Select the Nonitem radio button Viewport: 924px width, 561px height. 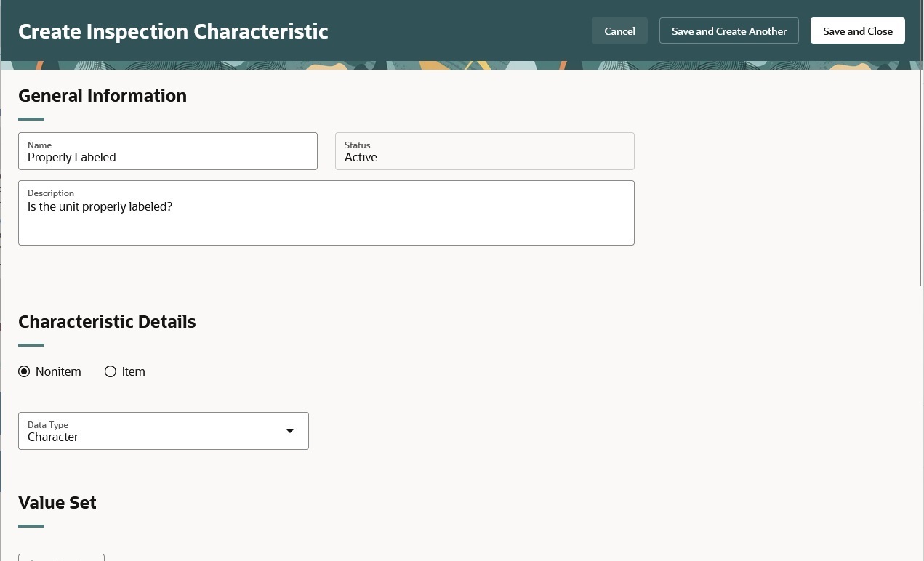(24, 371)
